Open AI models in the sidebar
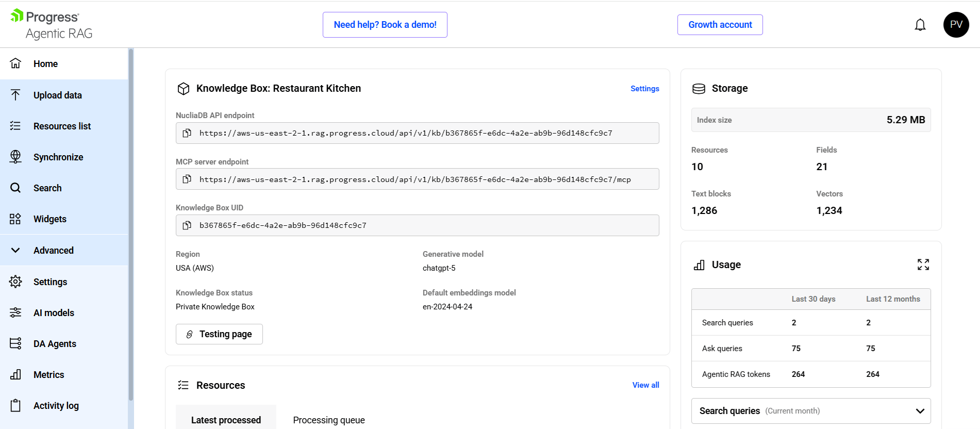980x429 pixels. click(x=64, y=312)
